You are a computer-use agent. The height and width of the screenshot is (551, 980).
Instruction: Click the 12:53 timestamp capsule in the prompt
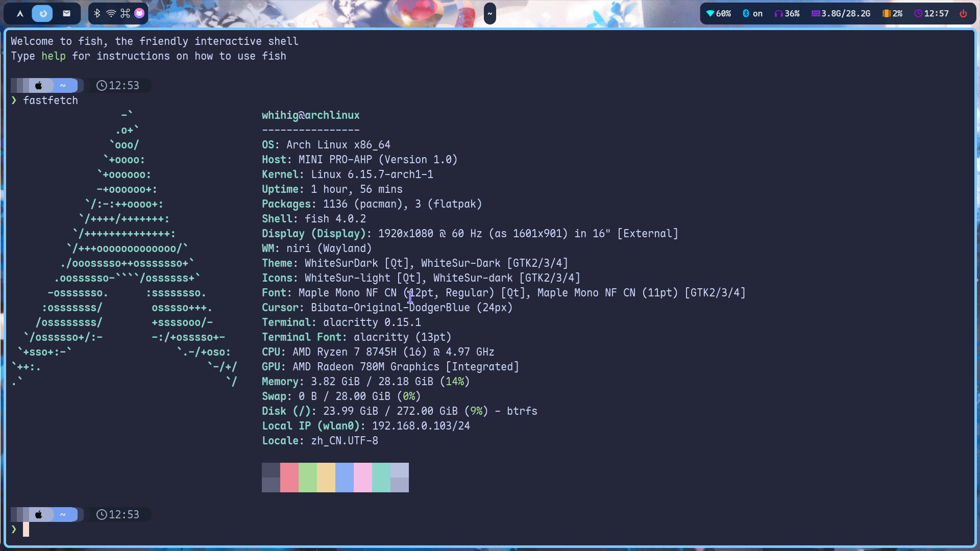(x=118, y=85)
